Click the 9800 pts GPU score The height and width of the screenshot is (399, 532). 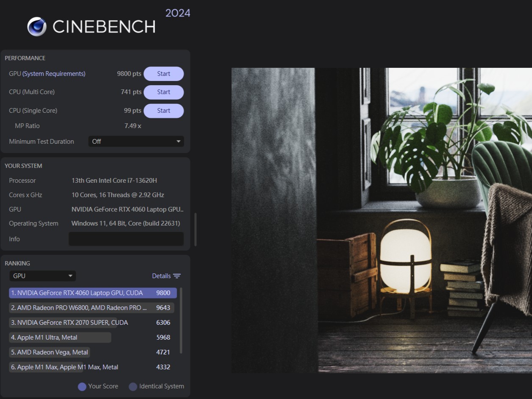pyautogui.click(x=129, y=74)
